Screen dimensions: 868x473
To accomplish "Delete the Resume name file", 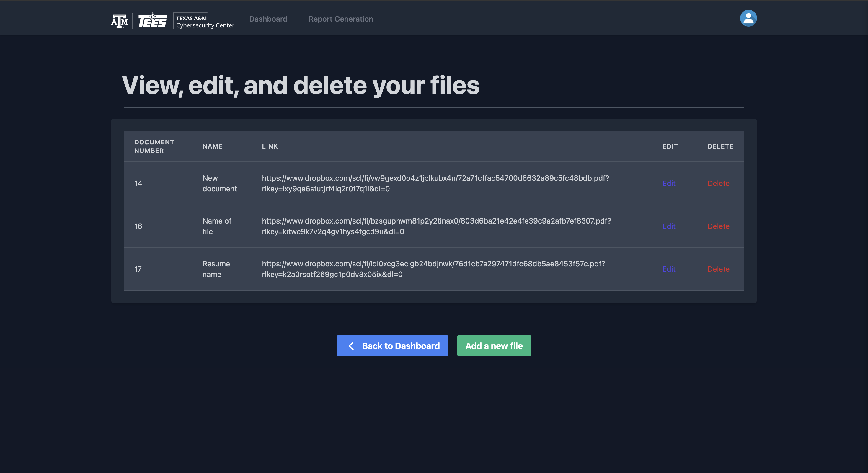I will [x=718, y=269].
